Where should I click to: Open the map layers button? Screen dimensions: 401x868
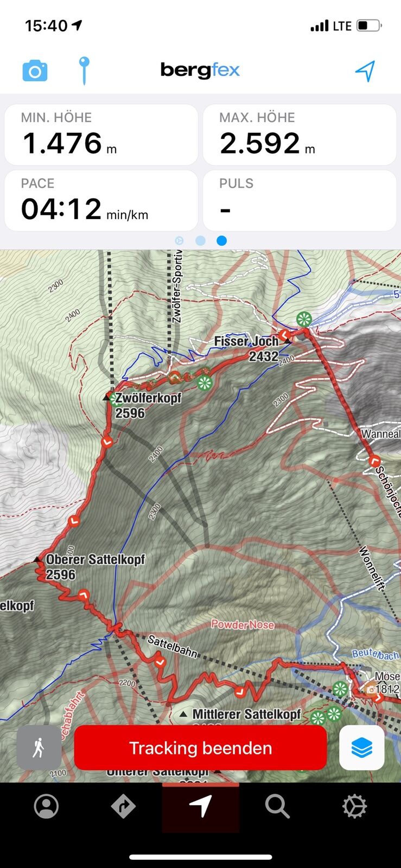coord(361,748)
